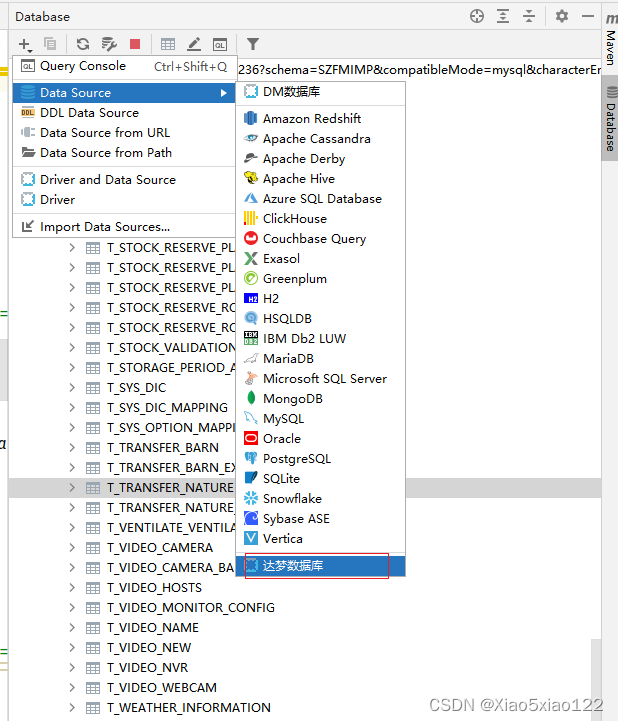Select the T_STOCK_VALIDATION table row
This screenshot has height=721, width=618.
171,348
